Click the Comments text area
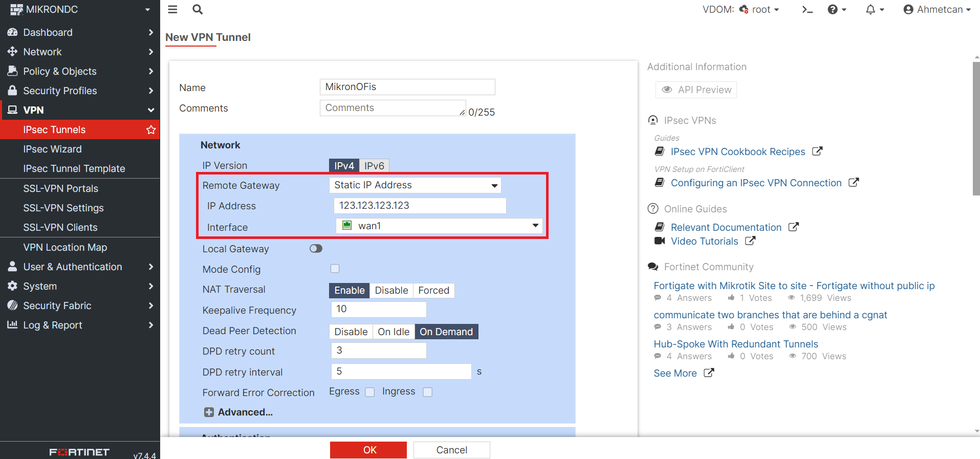The height and width of the screenshot is (459, 980). click(x=393, y=108)
